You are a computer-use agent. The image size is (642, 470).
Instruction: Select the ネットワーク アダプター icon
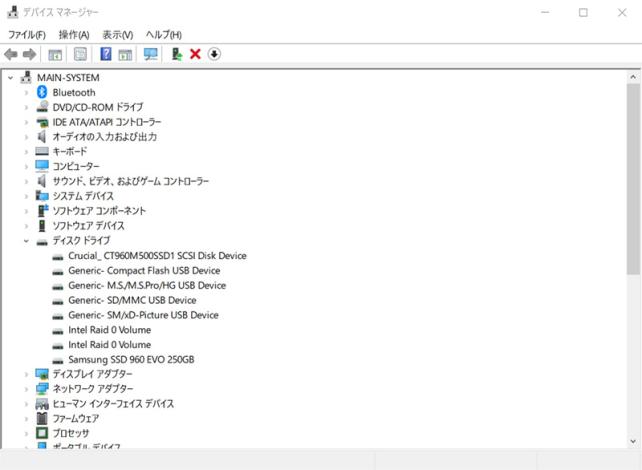tap(42, 389)
